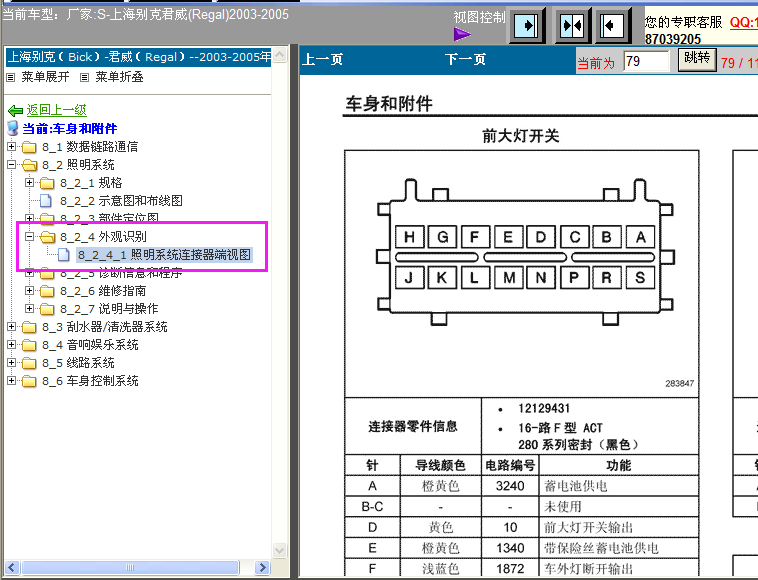Go to next page with 下一页
The image size is (758, 580).
465,59
